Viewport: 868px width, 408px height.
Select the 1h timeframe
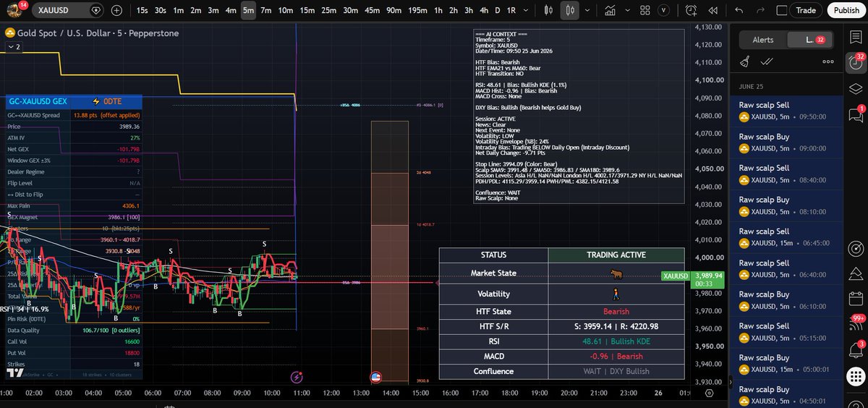[x=438, y=11]
